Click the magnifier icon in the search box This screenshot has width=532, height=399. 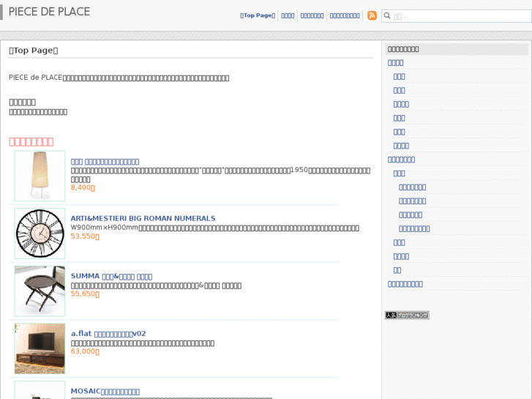point(387,15)
